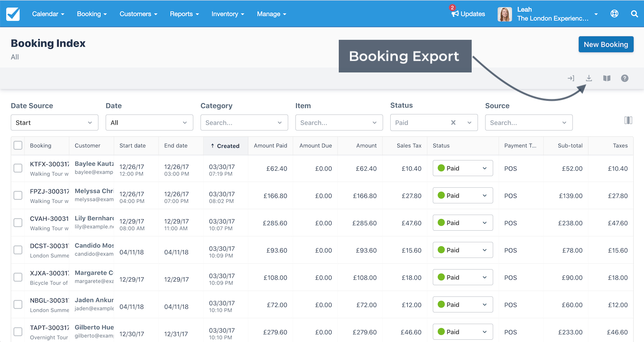Open the Item search dropdown
The height and width of the screenshot is (342, 644).
pos(339,122)
